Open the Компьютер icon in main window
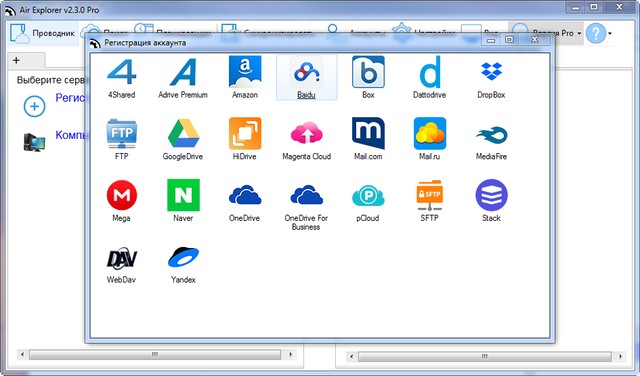640x376 pixels. pyautogui.click(x=34, y=142)
